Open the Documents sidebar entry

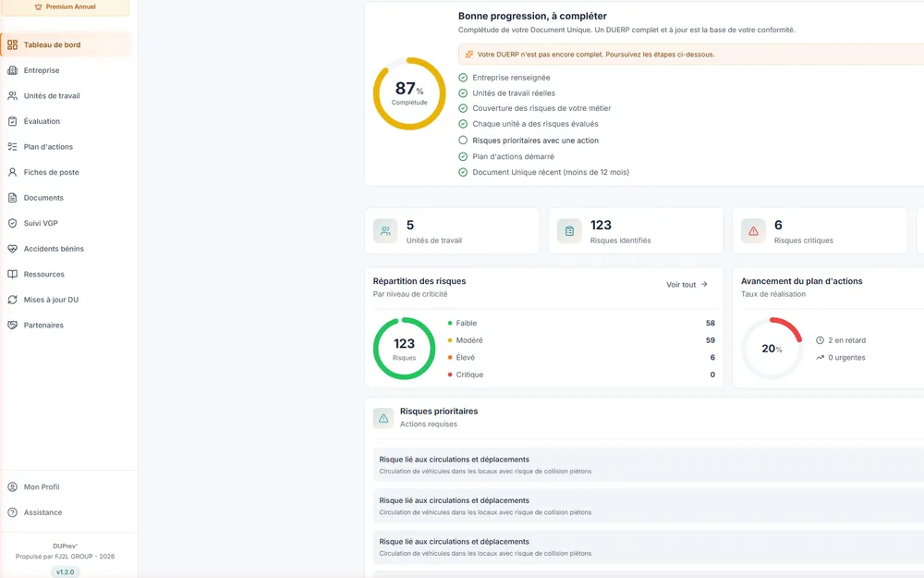coord(65,198)
